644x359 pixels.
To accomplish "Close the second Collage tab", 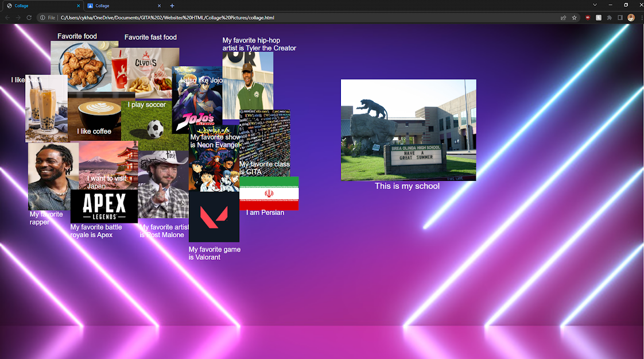I will (x=160, y=6).
